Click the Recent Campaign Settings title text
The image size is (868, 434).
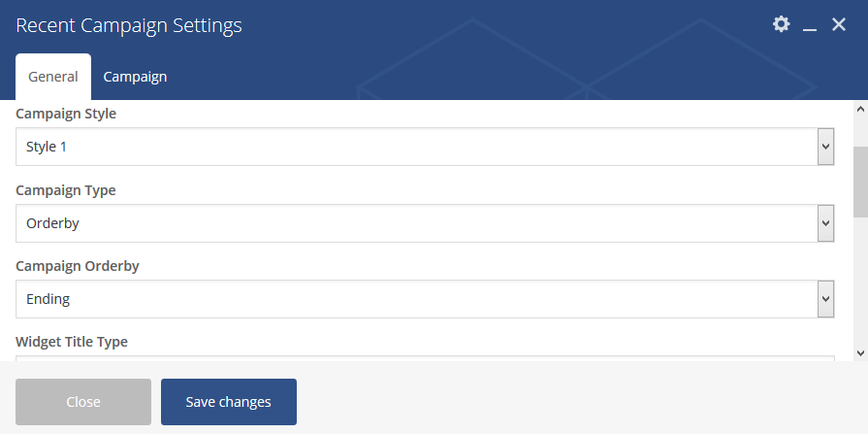[x=129, y=25]
